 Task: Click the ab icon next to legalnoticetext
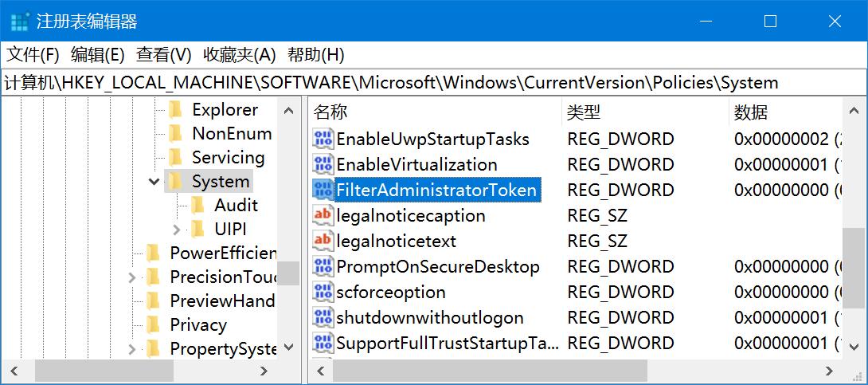(x=323, y=242)
